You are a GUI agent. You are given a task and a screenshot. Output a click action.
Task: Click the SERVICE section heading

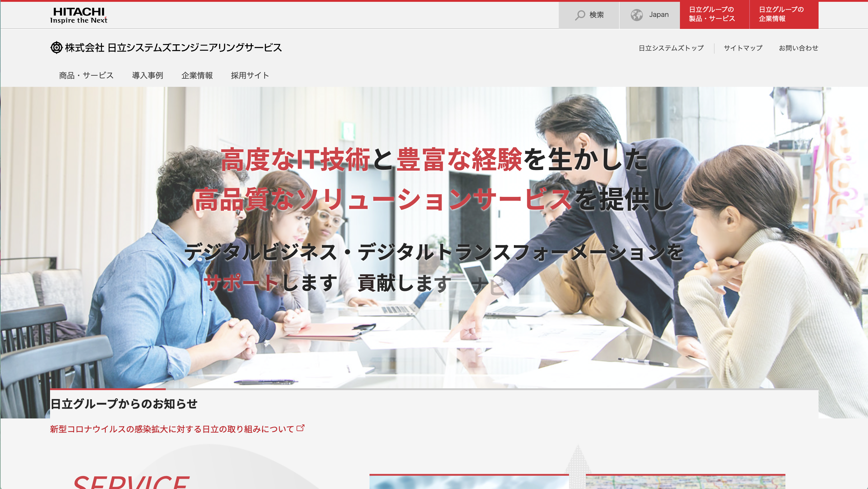point(131,482)
